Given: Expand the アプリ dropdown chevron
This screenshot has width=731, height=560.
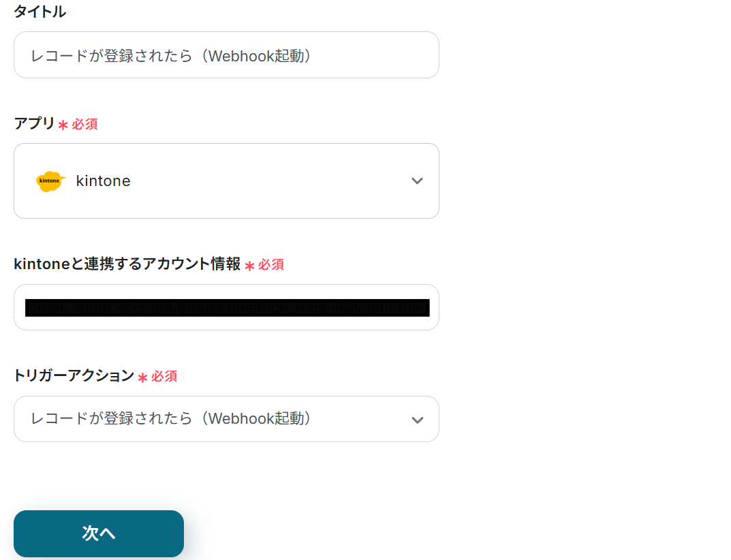Looking at the screenshot, I should 417,181.
